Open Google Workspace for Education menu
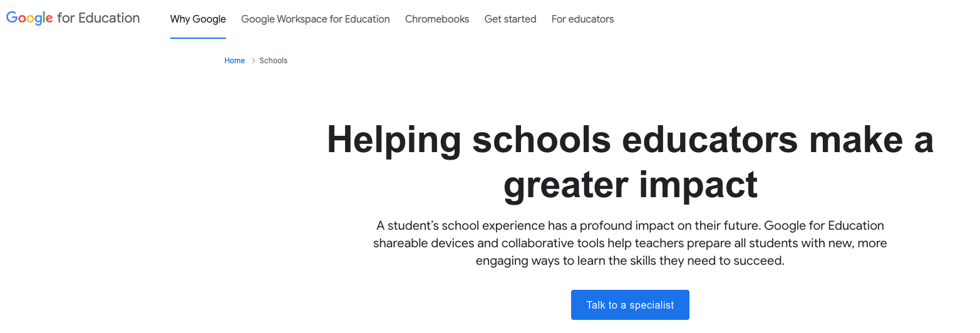 [x=316, y=19]
